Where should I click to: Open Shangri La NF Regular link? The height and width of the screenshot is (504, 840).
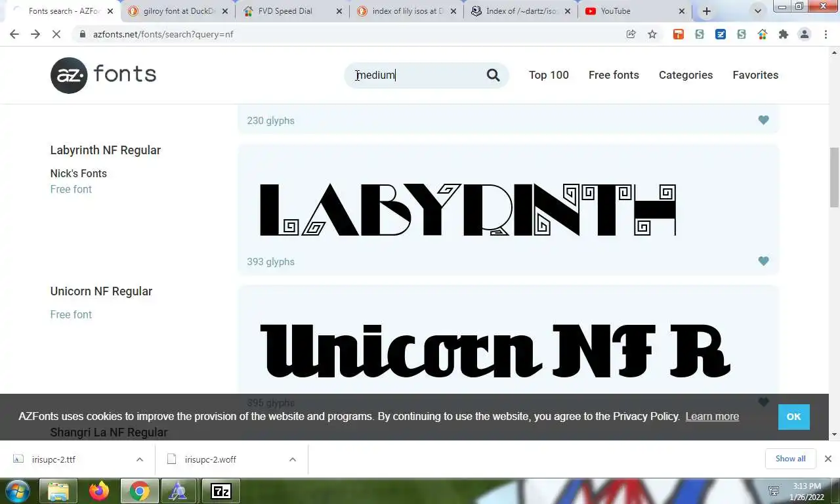point(109,432)
